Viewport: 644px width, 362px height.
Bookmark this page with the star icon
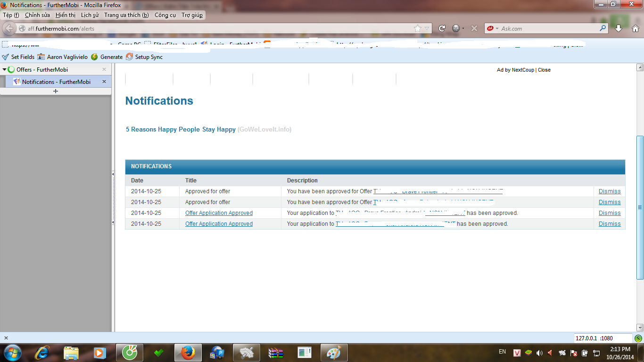coord(417,28)
